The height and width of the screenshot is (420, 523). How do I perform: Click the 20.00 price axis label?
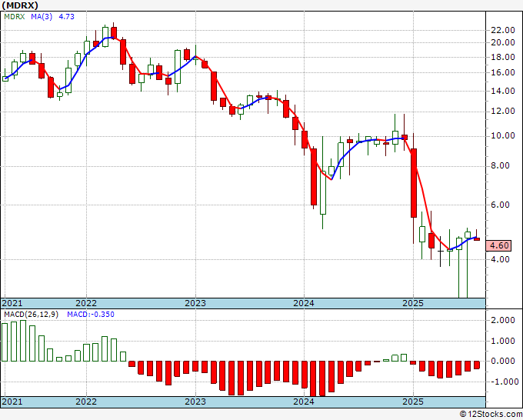point(503,43)
